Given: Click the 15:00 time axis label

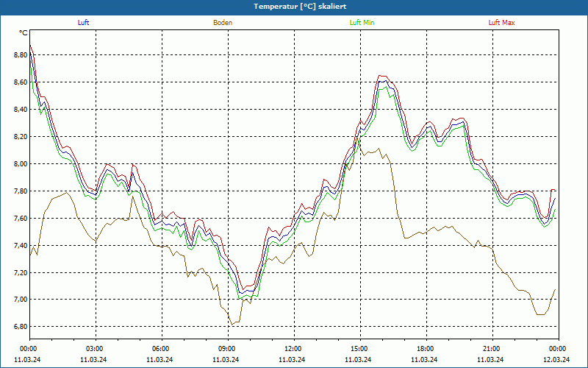Looking at the screenshot, I should (360, 349).
